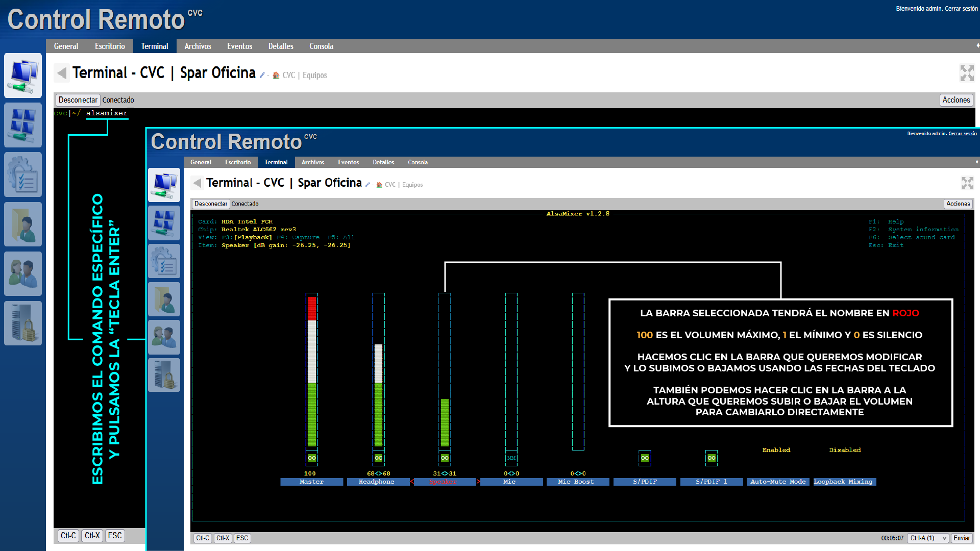Toggle the Master channel mute indicator
Image resolution: width=980 pixels, height=551 pixels.
(x=311, y=458)
